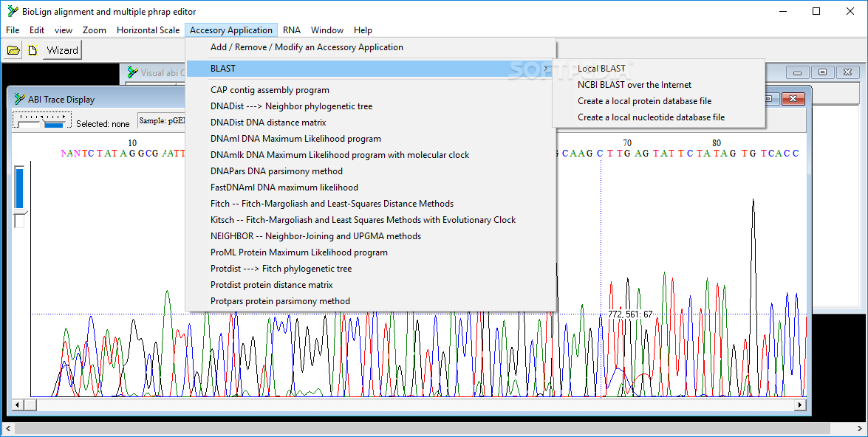Viewport: 868px width, 437px height.
Task: Select NCBI BLAST over the Internet
Action: (659, 85)
